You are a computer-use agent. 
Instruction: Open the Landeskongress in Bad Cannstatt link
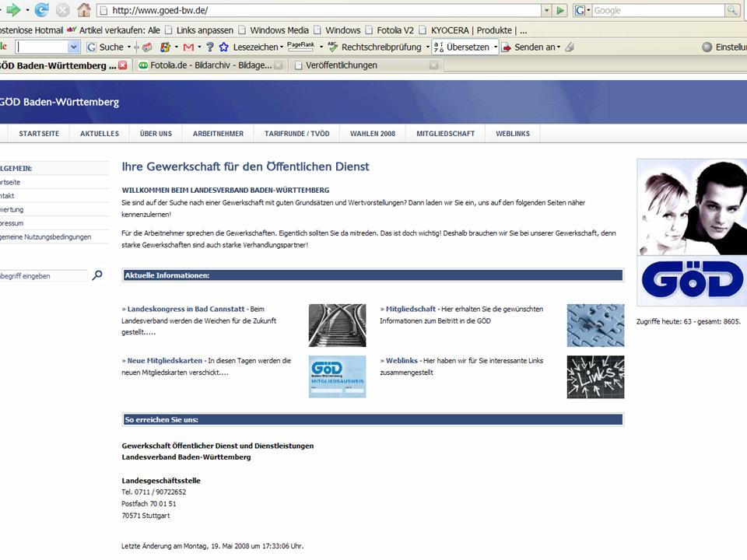tap(187, 309)
